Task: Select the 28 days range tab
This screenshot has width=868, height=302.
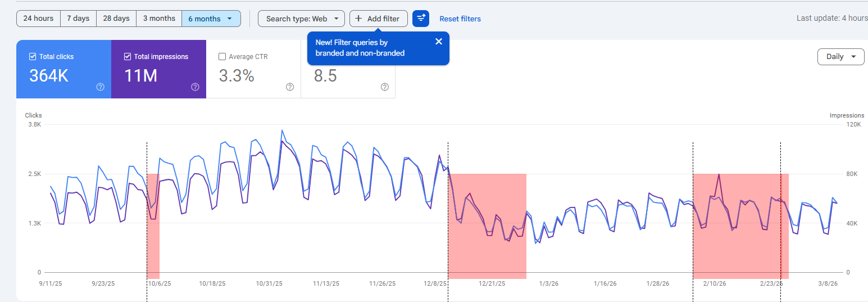Action: pyautogui.click(x=116, y=19)
